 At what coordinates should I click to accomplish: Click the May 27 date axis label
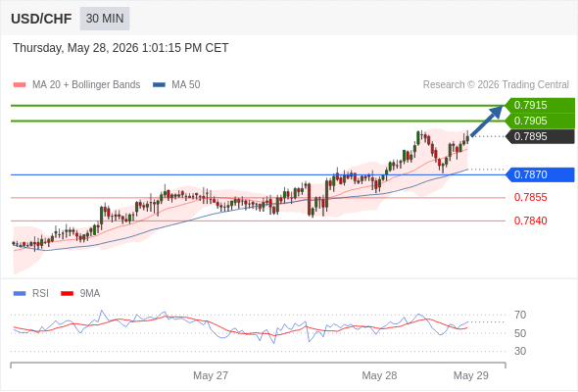point(211,375)
